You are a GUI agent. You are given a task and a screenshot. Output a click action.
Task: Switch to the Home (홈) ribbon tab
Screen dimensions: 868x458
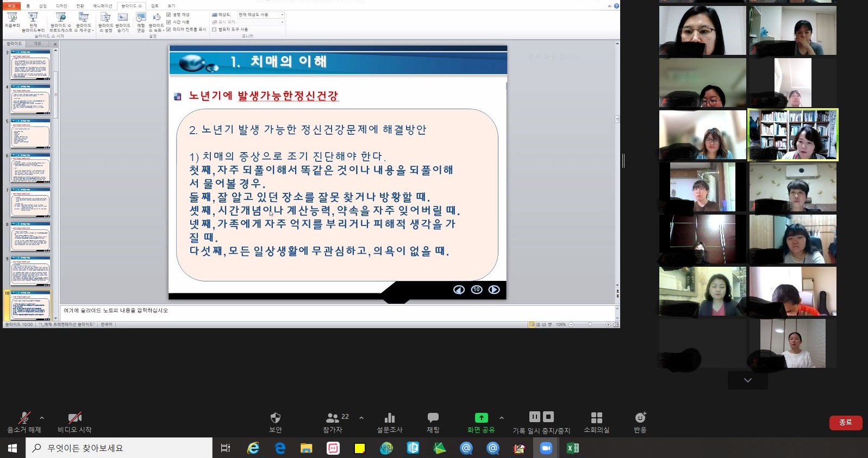(28, 6)
